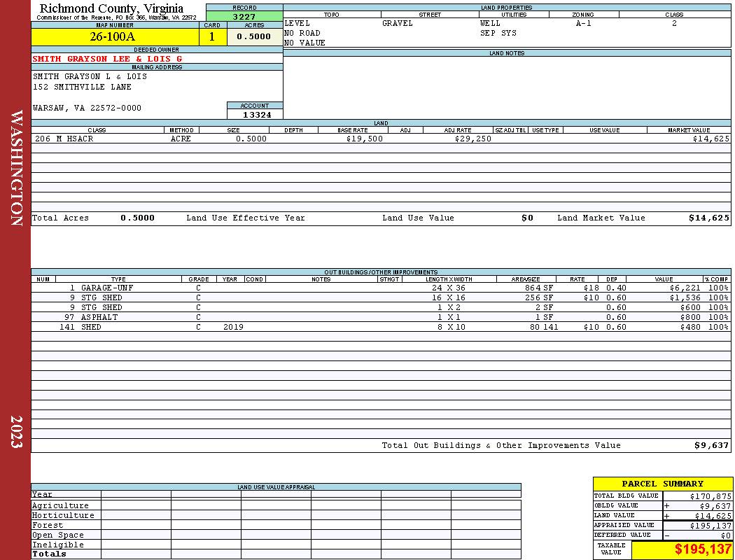
Task: Select utilities value SEP SYS
Action: [x=498, y=34]
